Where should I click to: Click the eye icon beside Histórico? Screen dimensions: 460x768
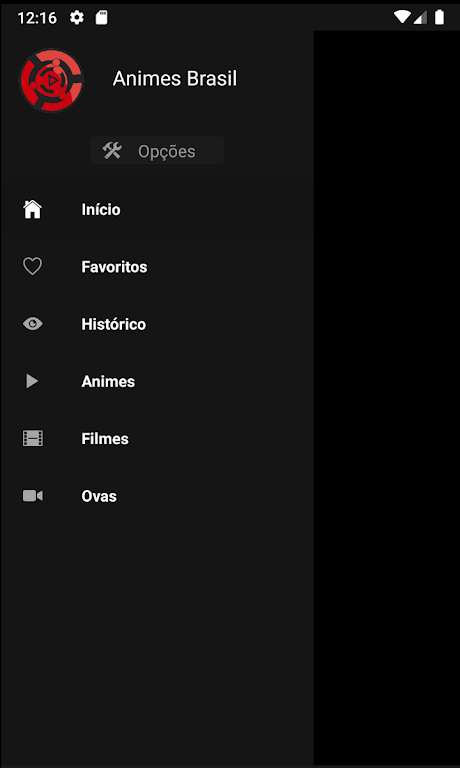pos(32,324)
